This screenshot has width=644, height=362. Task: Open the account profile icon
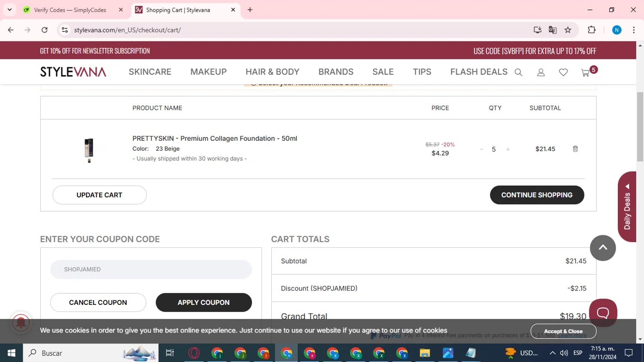pyautogui.click(x=541, y=73)
